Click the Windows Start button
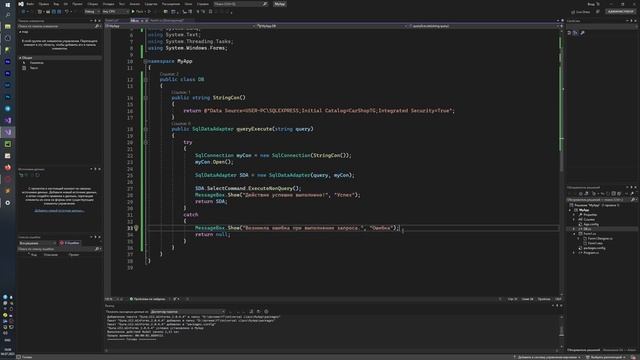Image resolution: width=640 pixels, height=360 pixels. (x=7, y=5)
